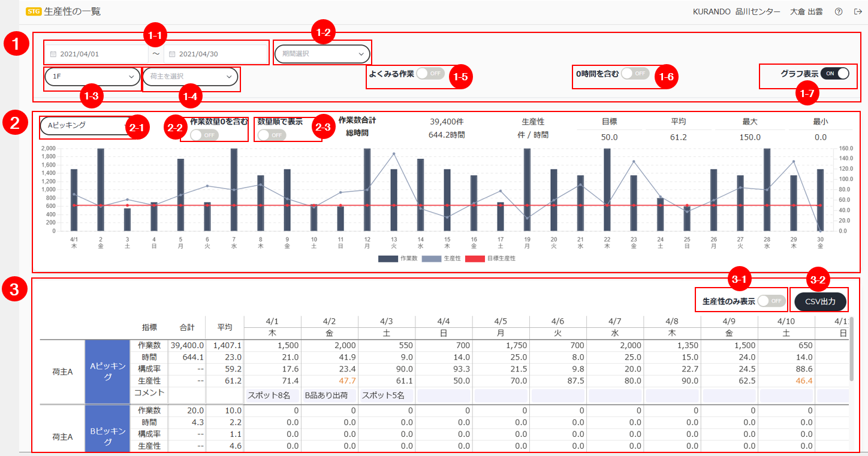Viewport: 868px width, 456px height.
Task: Click the logout icon at top right
Action: (x=857, y=11)
